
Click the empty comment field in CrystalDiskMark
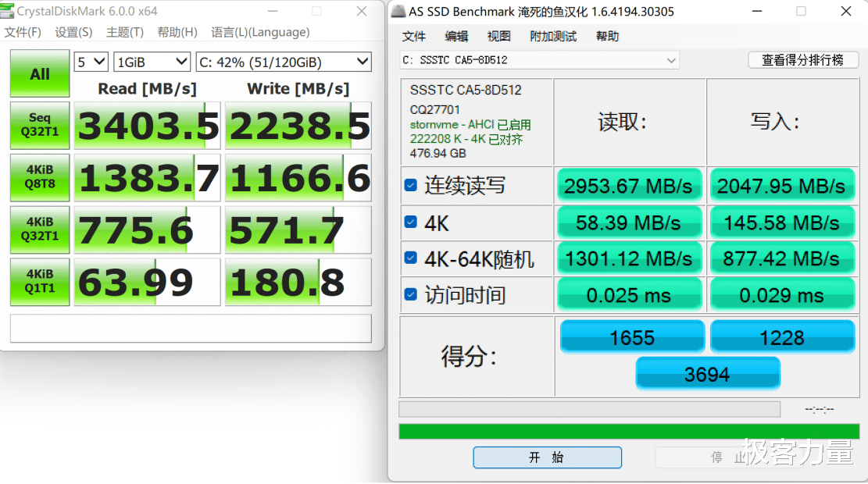[x=191, y=329]
